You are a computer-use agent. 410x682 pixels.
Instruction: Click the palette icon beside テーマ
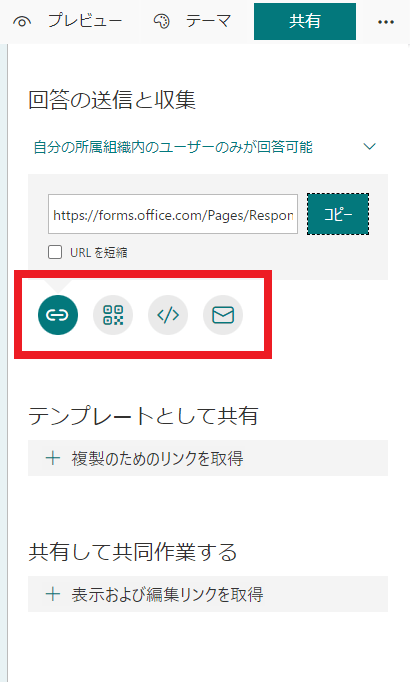pos(162,21)
